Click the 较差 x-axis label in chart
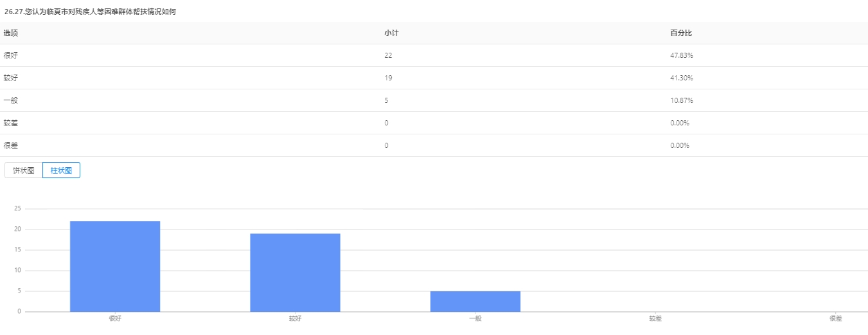The width and height of the screenshot is (868, 335). (655, 318)
